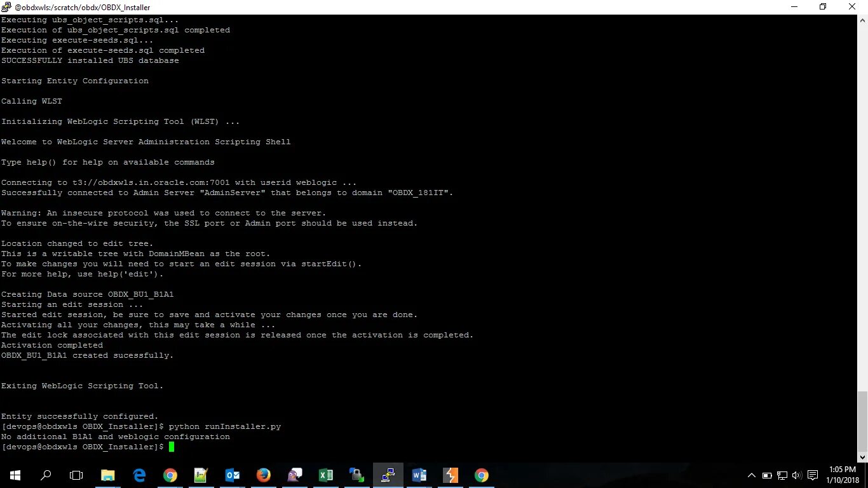Screen dimensions: 868x488
Task: Click 'Entity successfully configured.' line
Action: tap(79, 416)
